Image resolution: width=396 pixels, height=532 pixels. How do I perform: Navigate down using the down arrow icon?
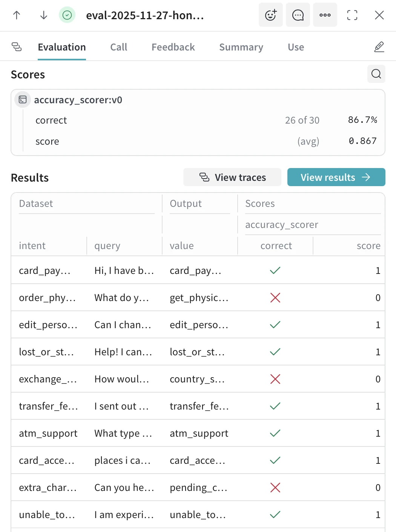coord(43,15)
